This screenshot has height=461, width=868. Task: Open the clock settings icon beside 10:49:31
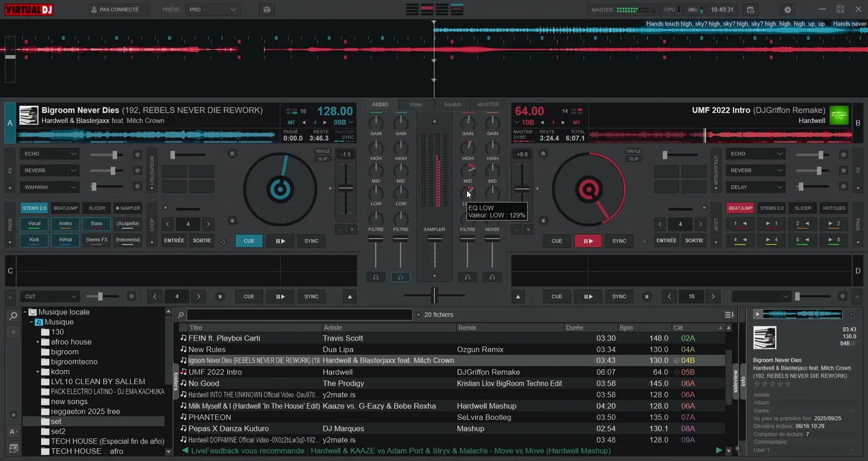pyautogui.click(x=751, y=10)
